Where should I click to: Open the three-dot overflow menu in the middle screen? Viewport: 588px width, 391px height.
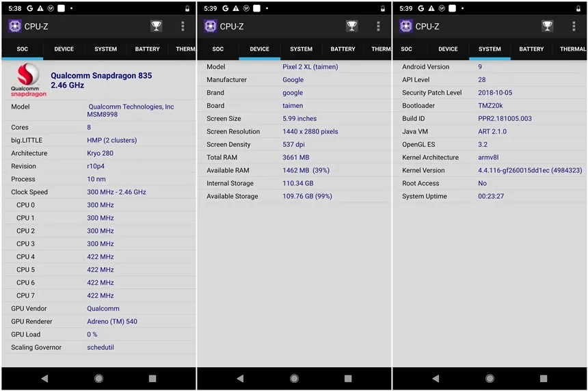(378, 26)
